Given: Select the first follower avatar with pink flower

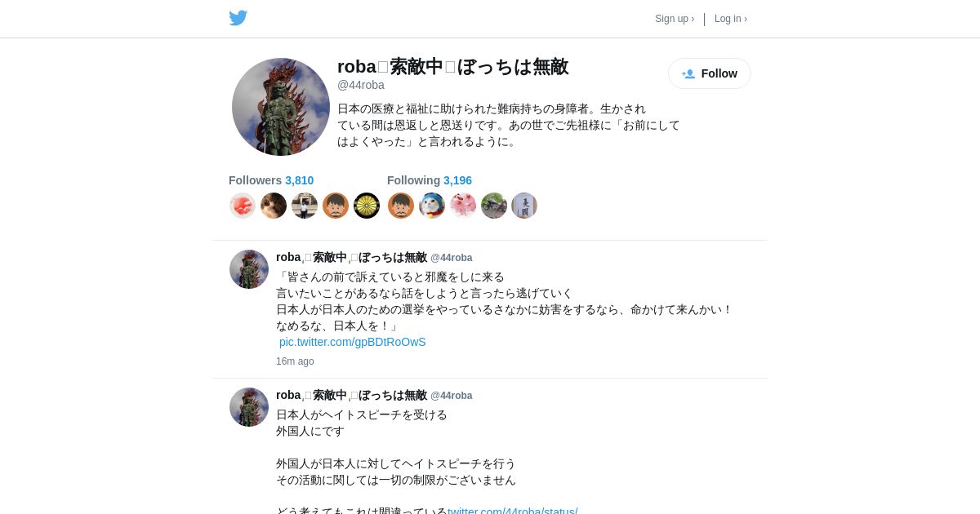Looking at the screenshot, I should click(x=243, y=206).
